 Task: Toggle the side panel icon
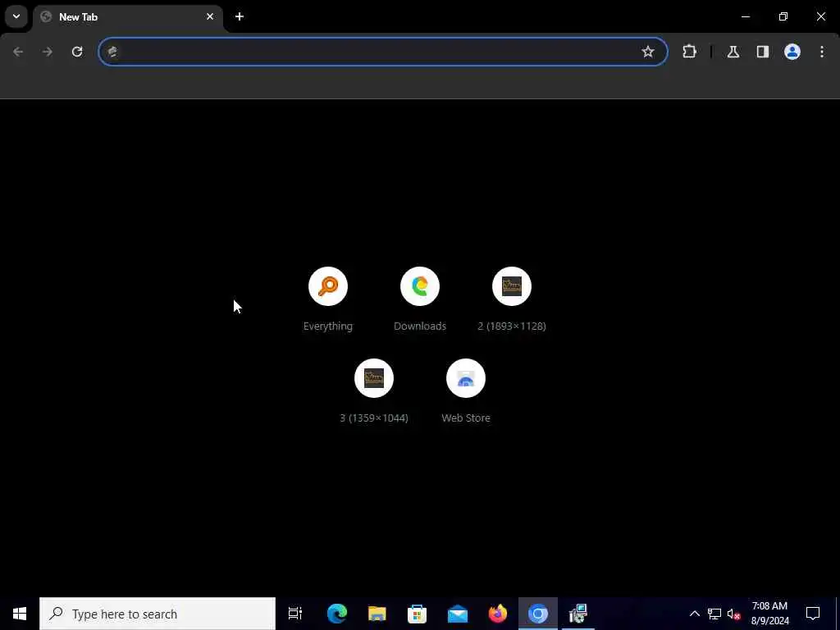click(x=763, y=52)
